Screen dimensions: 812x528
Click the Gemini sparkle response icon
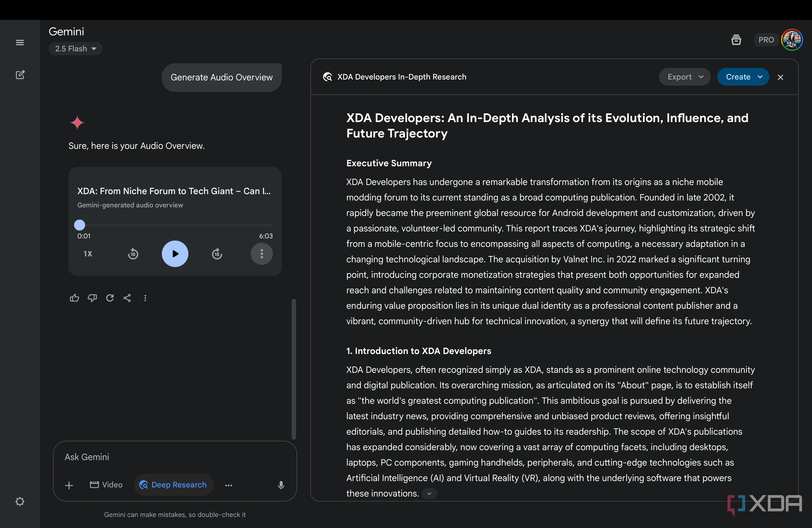[x=77, y=123]
